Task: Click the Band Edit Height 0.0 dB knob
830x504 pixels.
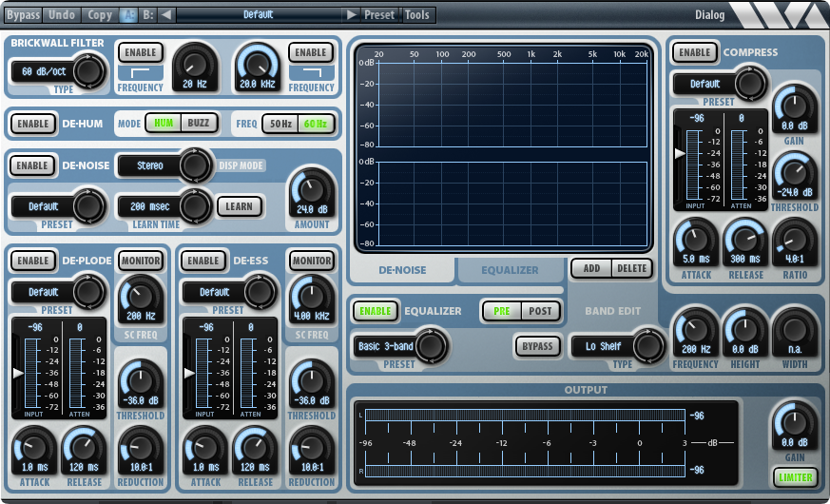Action: pyautogui.click(x=744, y=329)
